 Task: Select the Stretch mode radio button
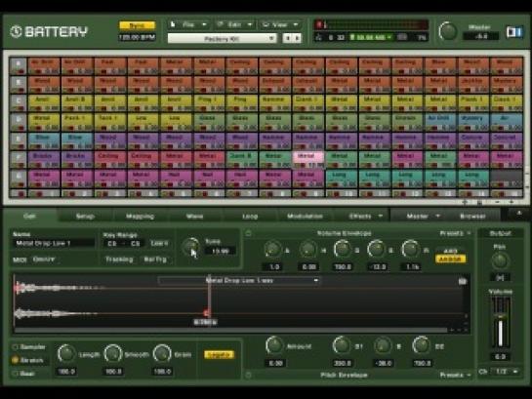pos(15,360)
